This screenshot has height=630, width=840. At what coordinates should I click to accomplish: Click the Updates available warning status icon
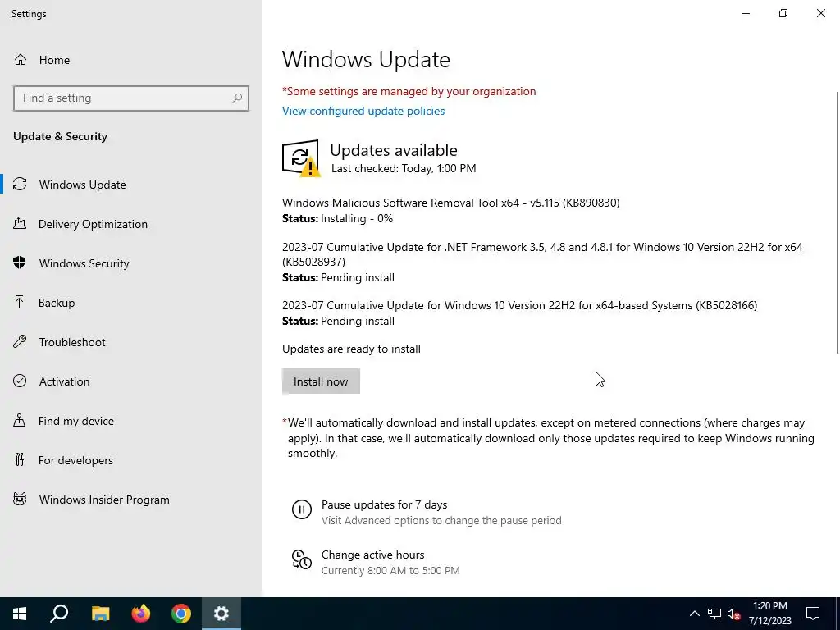pos(301,158)
